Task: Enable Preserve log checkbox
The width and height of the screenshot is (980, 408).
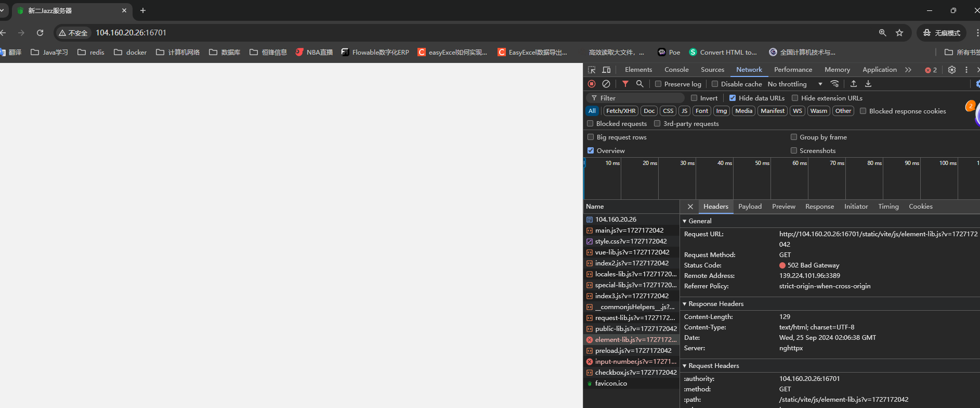Action: click(x=658, y=84)
